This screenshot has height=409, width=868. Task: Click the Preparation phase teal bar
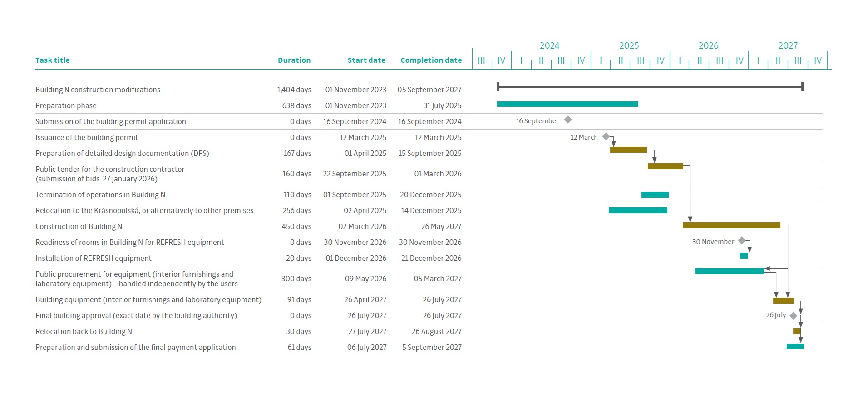[567, 105]
